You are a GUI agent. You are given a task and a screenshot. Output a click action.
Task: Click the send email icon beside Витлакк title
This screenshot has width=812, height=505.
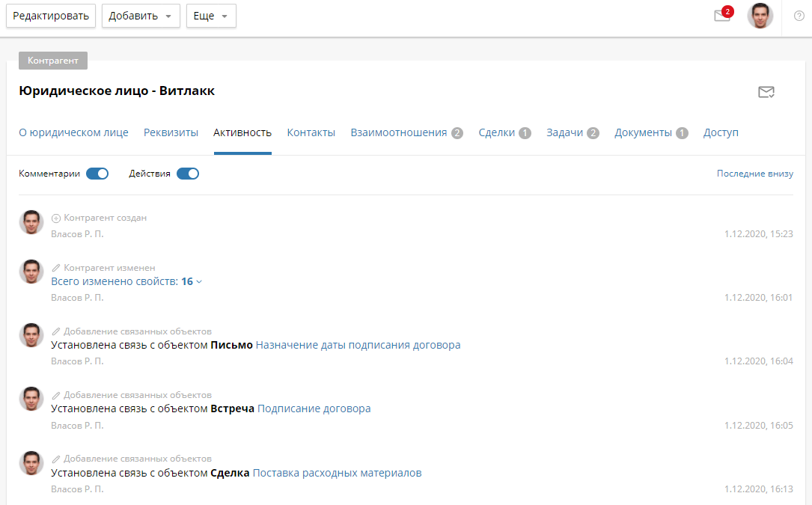[766, 92]
